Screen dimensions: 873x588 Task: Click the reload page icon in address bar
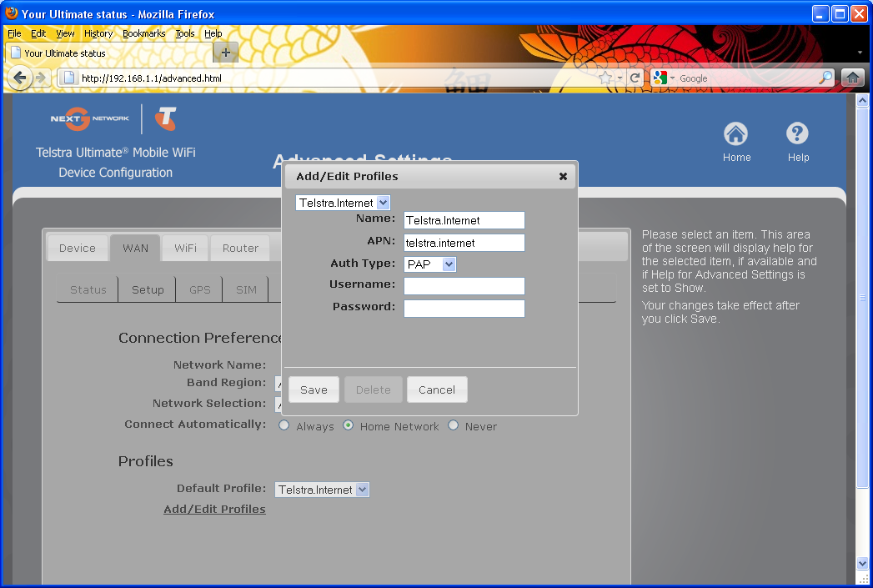635,78
